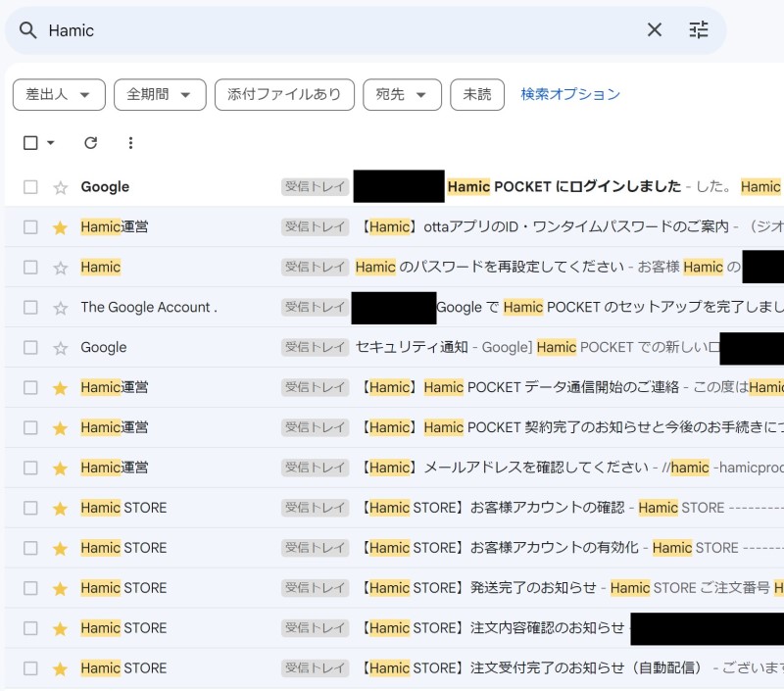Open the 差出人 sender filter dropdown
The width and height of the screenshot is (784, 691).
click(x=59, y=94)
